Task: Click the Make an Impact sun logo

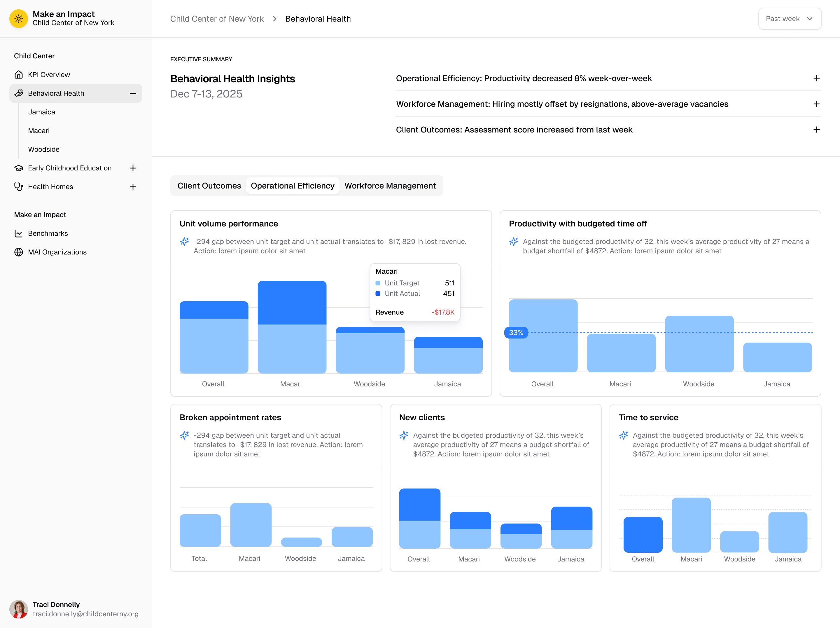Action: pyautogui.click(x=19, y=18)
